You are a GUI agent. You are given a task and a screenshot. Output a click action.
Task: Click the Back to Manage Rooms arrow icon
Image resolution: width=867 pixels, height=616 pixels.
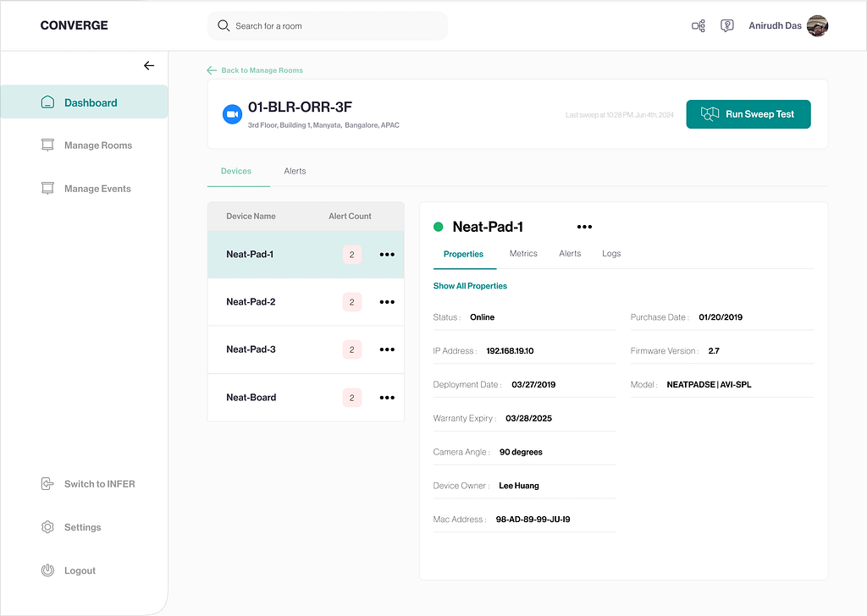pyautogui.click(x=211, y=70)
